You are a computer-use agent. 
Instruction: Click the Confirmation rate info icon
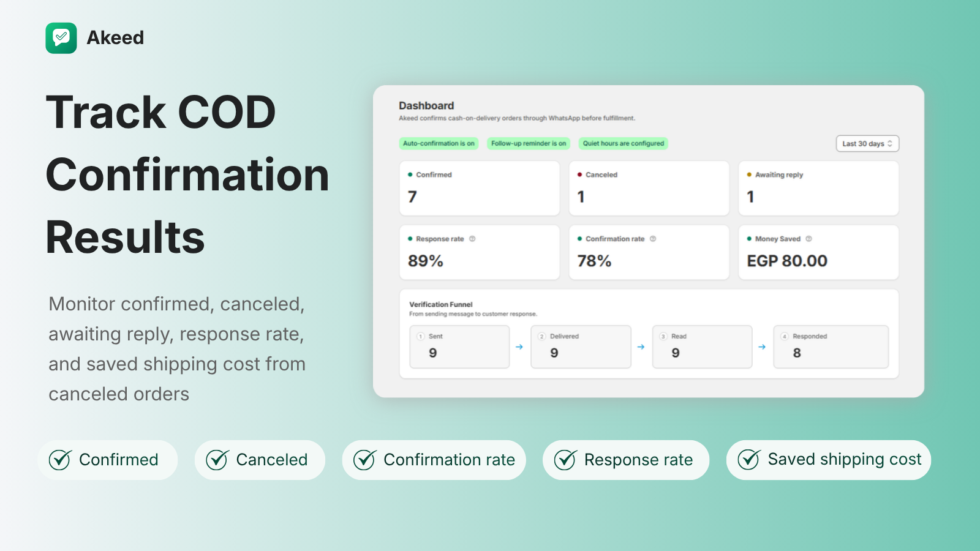pyautogui.click(x=653, y=239)
